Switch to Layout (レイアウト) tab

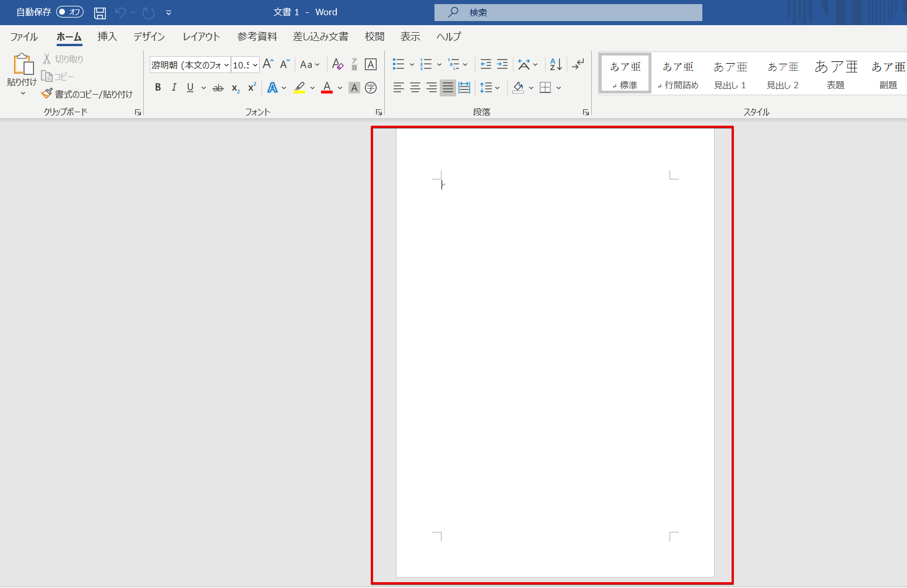click(x=201, y=37)
